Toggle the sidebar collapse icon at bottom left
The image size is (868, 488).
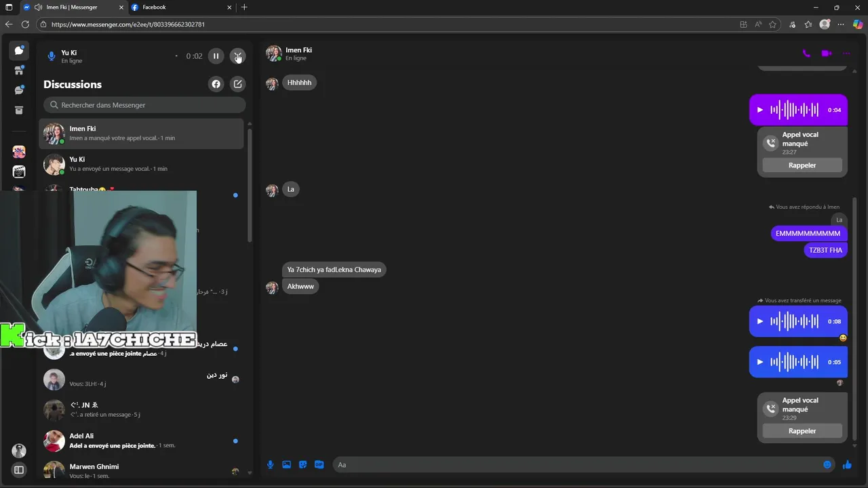point(19,470)
